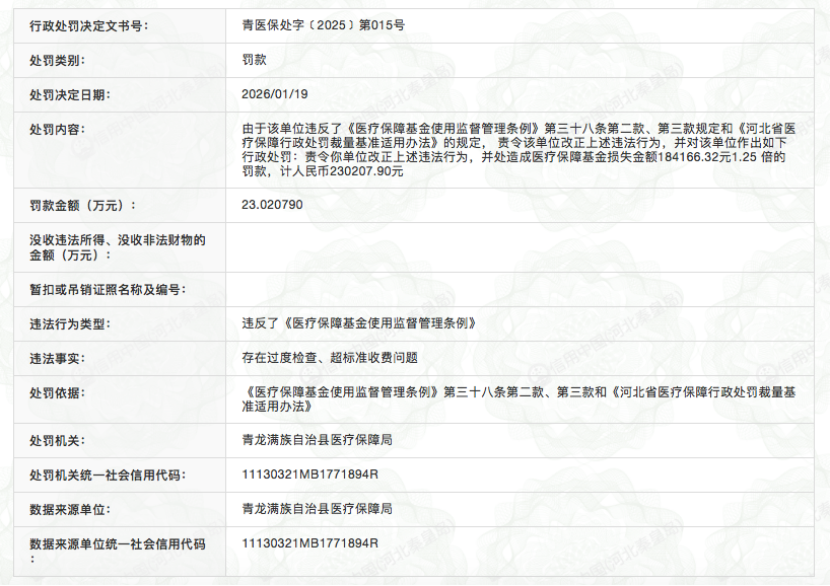Select the fine amount 23.020790
The height and width of the screenshot is (586, 830).
(272, 205)
